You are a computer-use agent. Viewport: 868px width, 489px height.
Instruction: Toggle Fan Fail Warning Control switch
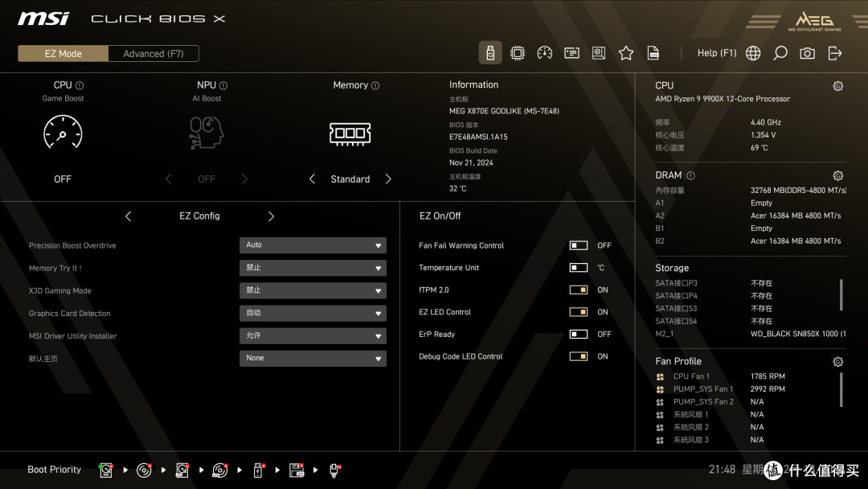pos(579,245)
